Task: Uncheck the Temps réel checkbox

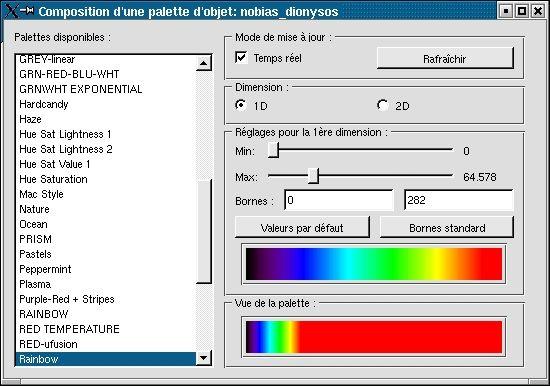Action: pyautogui.click(x=241, y=58)
